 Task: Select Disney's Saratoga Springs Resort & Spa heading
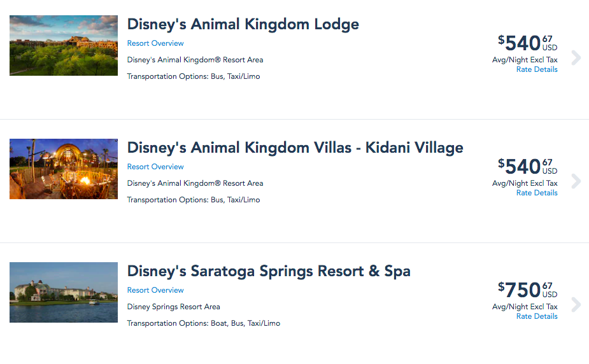[x=269, y=271]
